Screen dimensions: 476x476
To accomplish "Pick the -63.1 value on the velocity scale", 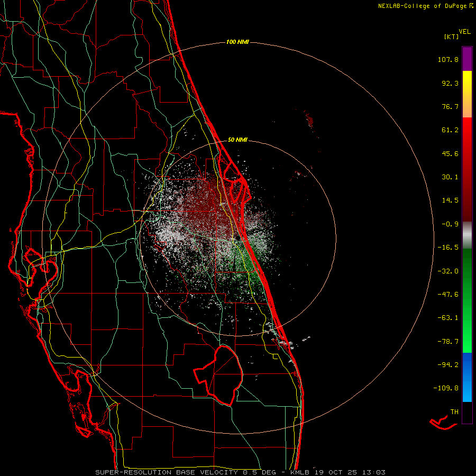I will 448,318.
